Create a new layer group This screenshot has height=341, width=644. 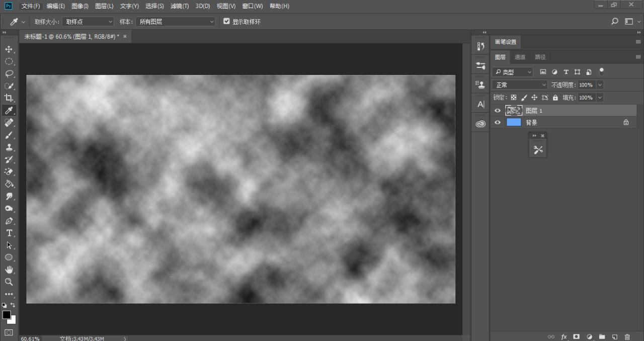coord(602,336)
